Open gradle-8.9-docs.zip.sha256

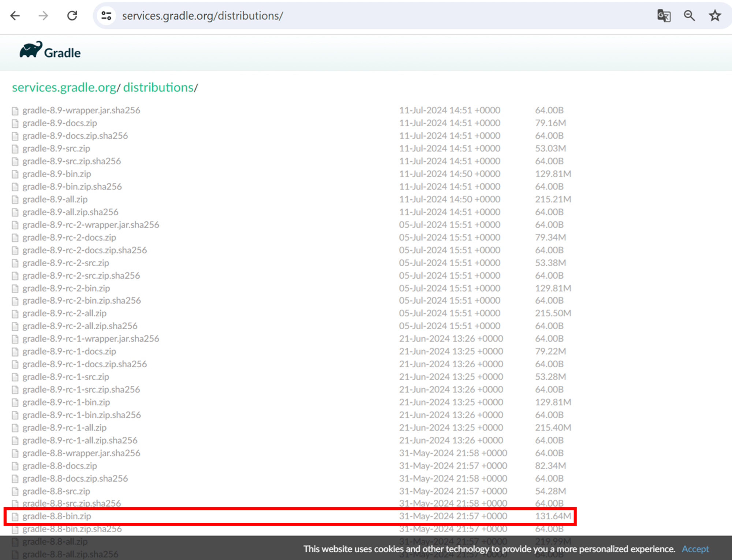click(75, 136)
